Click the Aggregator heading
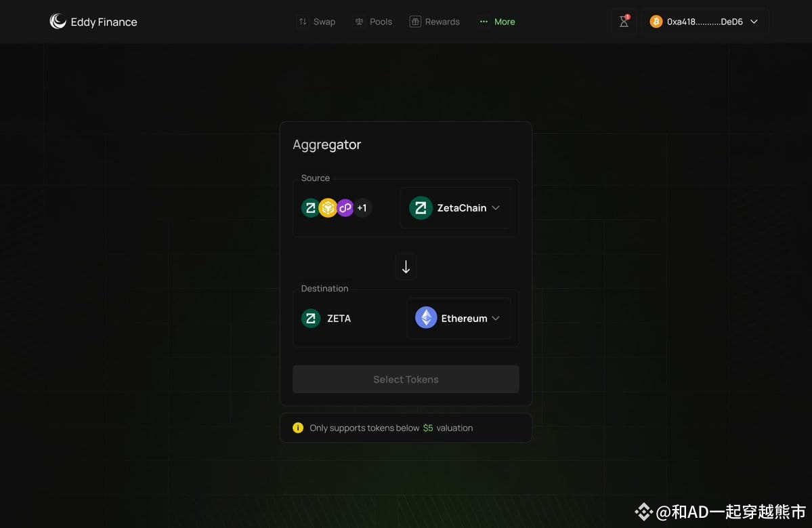The image size is (812, 528). point(327,144)
